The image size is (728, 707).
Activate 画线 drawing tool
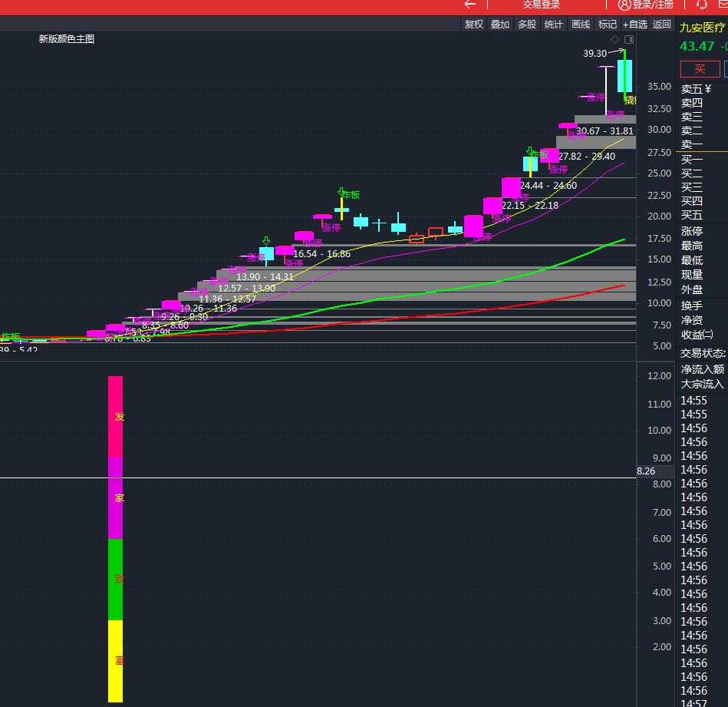[581, 24]
